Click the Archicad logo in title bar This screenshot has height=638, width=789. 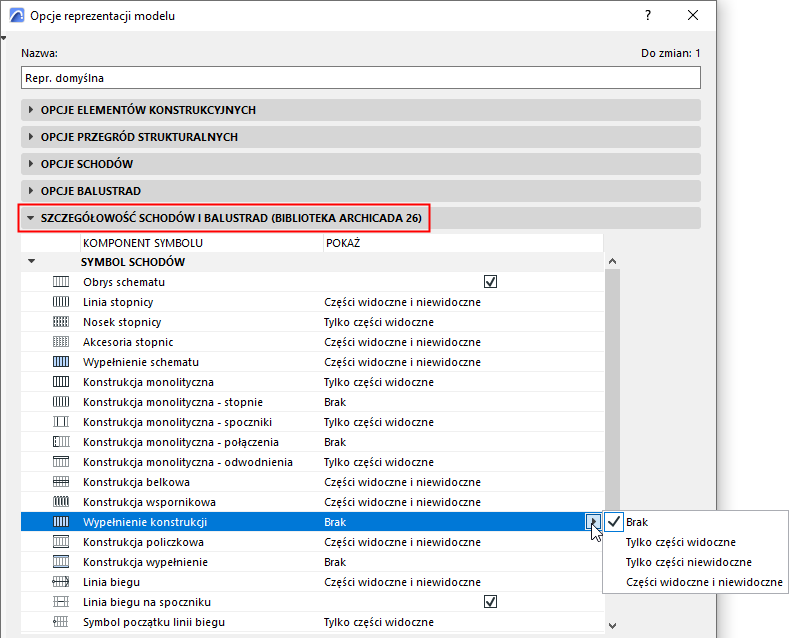tap(17, 16)
